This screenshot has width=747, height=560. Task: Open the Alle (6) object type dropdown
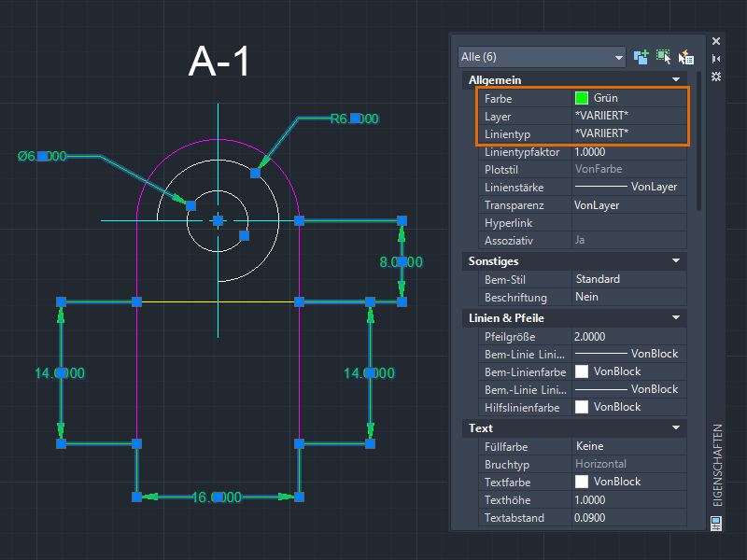[x=542, y=57]
